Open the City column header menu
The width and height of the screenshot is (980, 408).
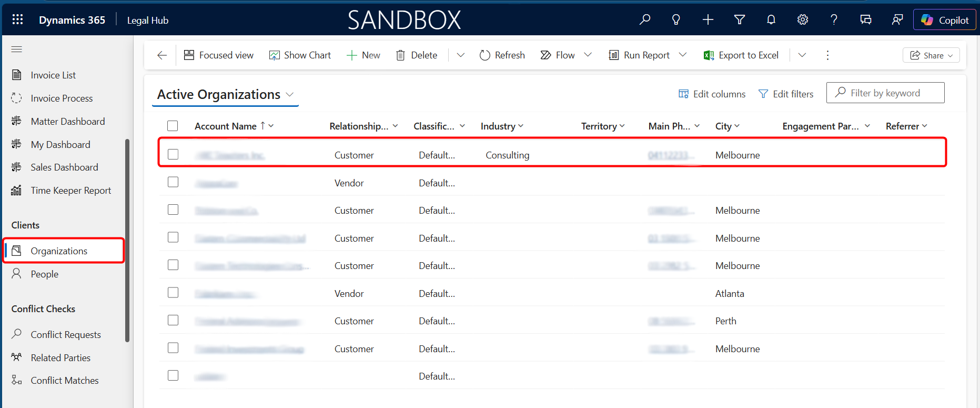(728, 126)
